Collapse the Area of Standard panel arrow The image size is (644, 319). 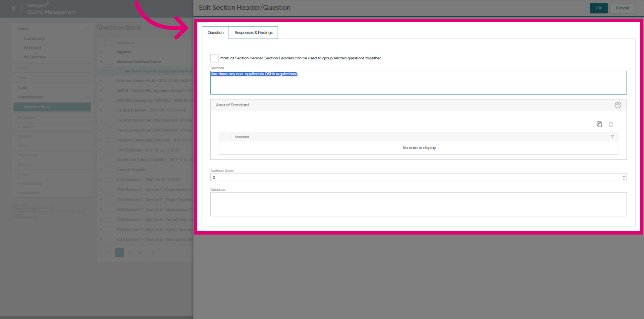[618, 105]
